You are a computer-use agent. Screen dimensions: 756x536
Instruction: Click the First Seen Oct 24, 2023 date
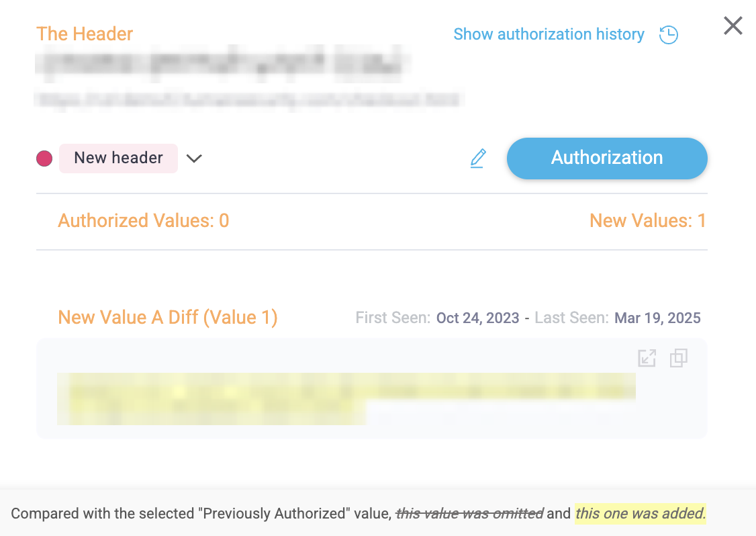click(x=478, y=318)
